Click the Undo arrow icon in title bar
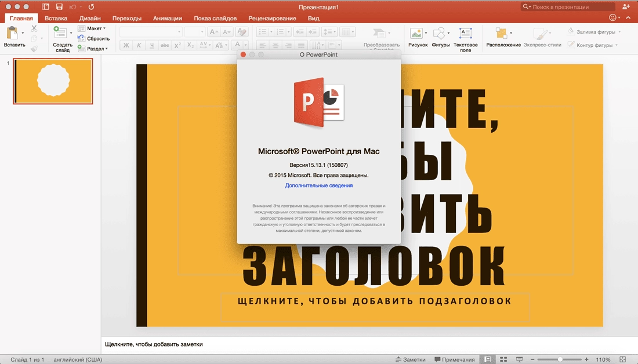 pyautogui.click(x=73, y=6)
